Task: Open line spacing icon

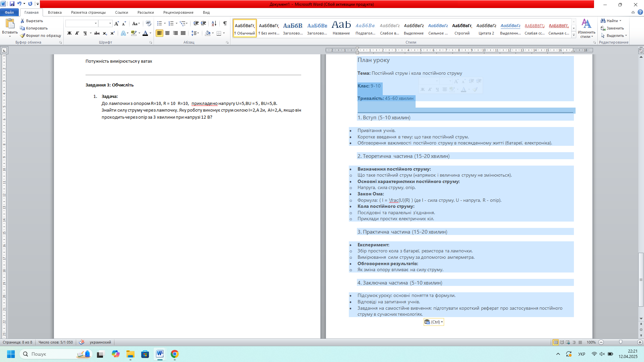Action: [194, 33]
